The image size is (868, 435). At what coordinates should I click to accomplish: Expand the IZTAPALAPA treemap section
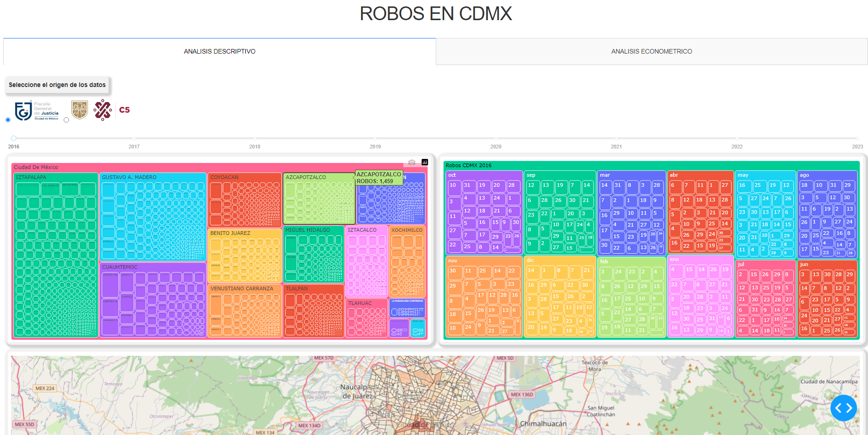click(31, 177)
